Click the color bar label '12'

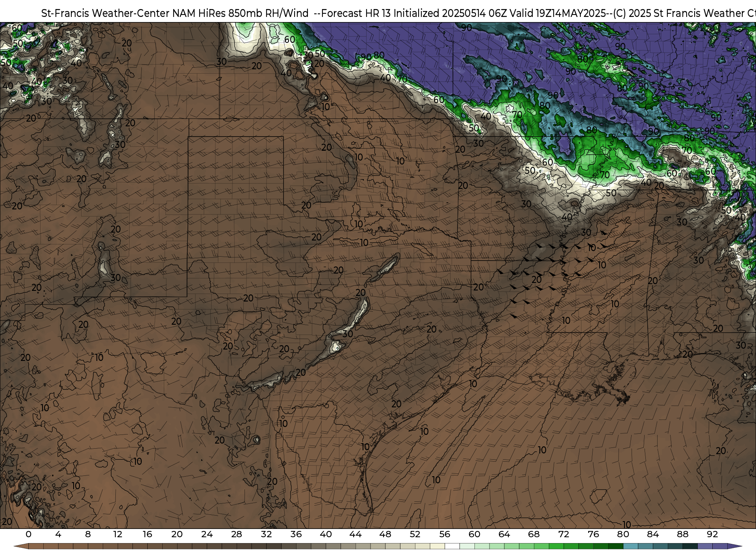tap(118, 534)
